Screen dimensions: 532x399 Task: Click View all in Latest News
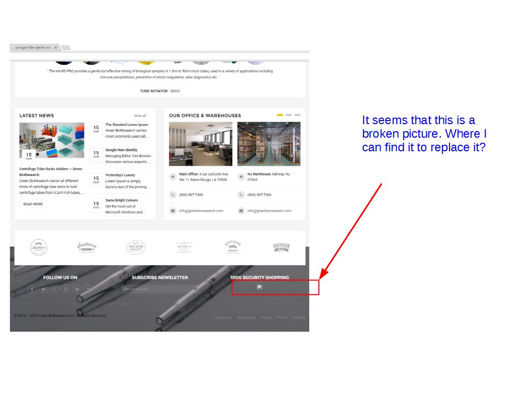[140, 116]
